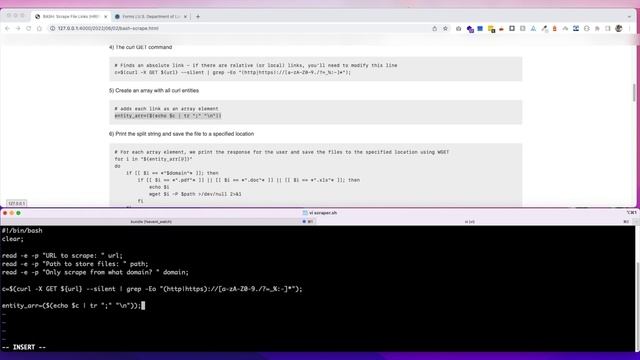This screenshot has height=360, width=640.
Task: Open the gray globe extension icon
Action: (587, 29)
